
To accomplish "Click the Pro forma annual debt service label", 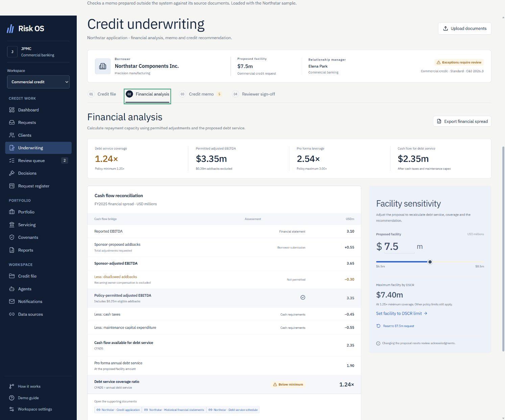I will pos(118,363).
